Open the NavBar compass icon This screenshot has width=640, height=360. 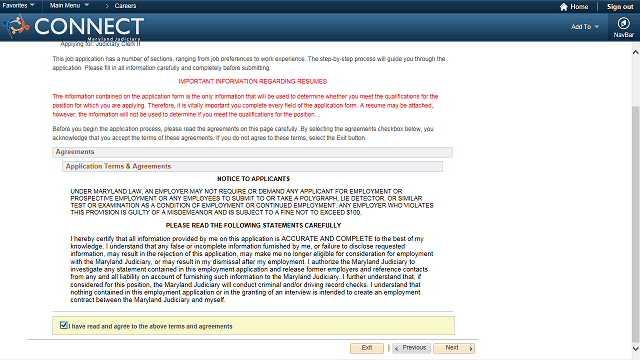pos(623,23)
